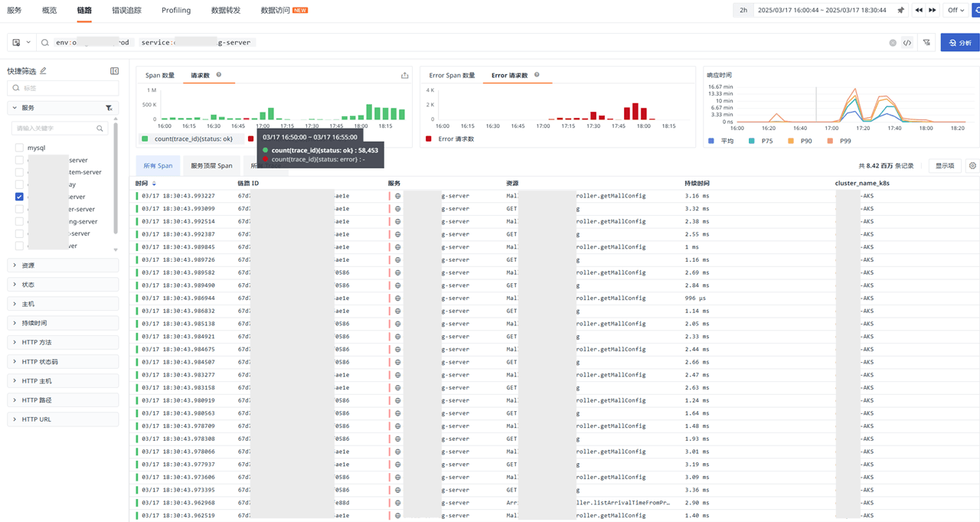Switch the search bar to code mode
Image resolution: width=980 pixels, height=522 pixels.
(x=907, y=43)
